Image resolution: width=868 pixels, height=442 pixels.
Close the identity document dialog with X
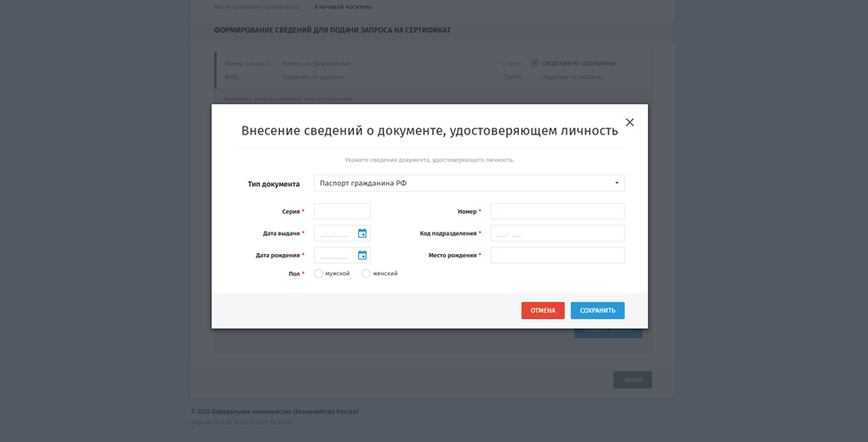click(x=629, y=122)
